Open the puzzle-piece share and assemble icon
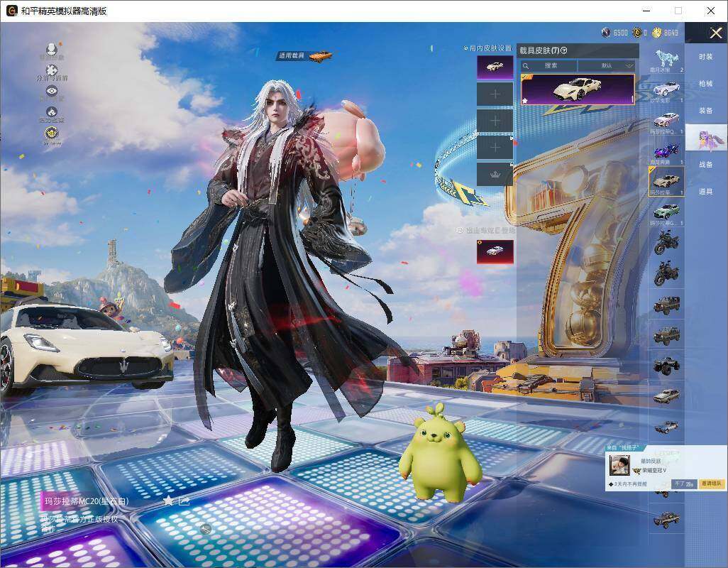 coord(52,70)
